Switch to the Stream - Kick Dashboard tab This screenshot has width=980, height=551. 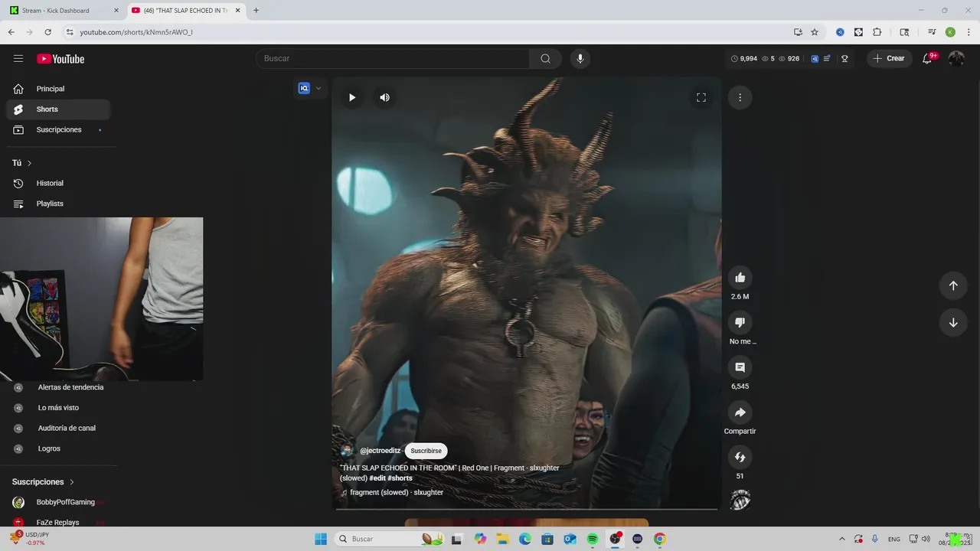[64, 11]
